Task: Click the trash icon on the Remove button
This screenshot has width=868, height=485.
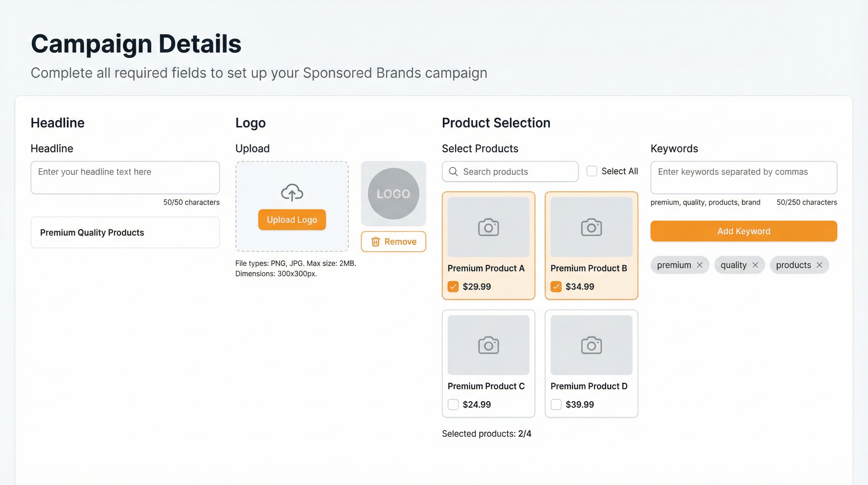Action: click(376, 242)
